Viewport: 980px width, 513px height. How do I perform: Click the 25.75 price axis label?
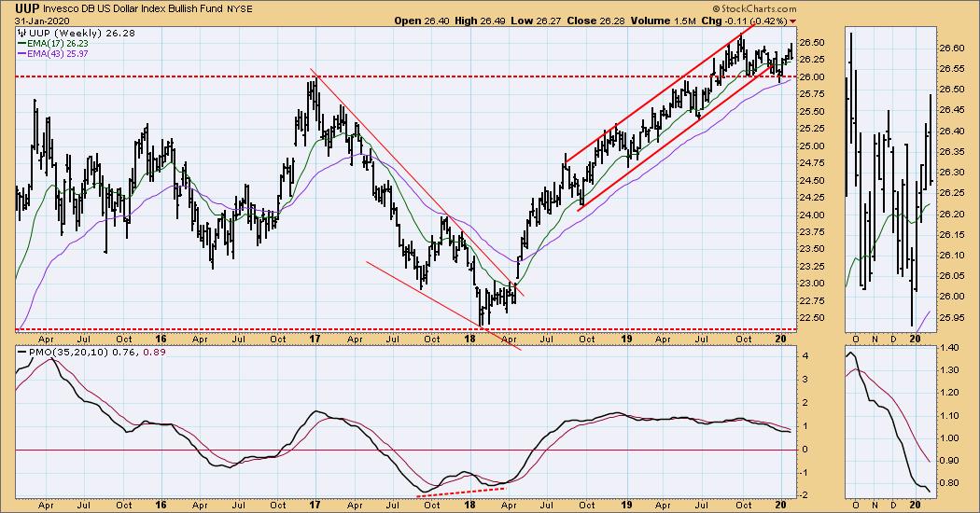812,94
